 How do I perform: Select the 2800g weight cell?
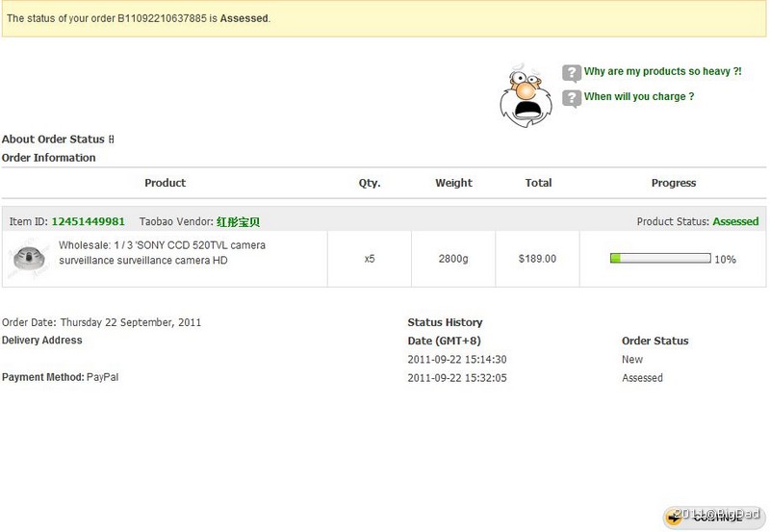(453, 259)
